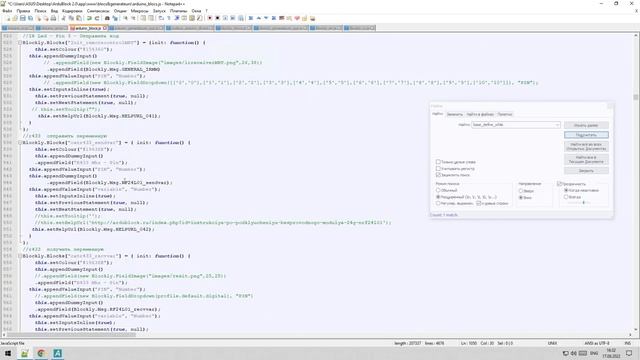
Task: Select 'Вверх' search direction radio button
Action: click(521, 191)
